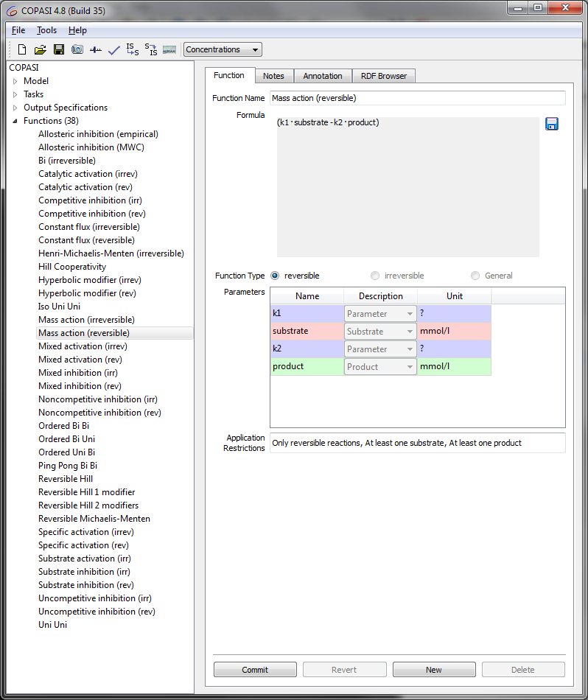
Task: Click the Open file folder icon
Action: pos(41,50)
